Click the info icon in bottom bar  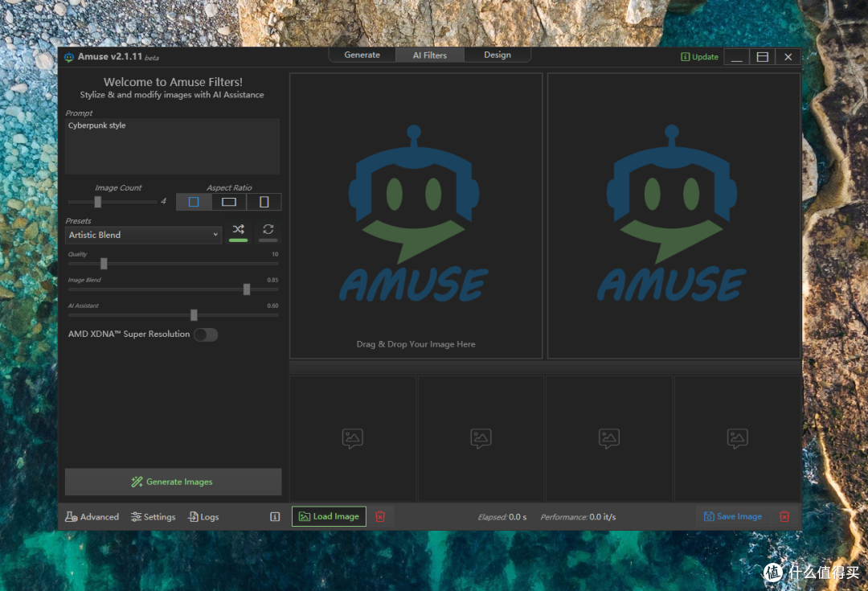click(x=275, y=517)
